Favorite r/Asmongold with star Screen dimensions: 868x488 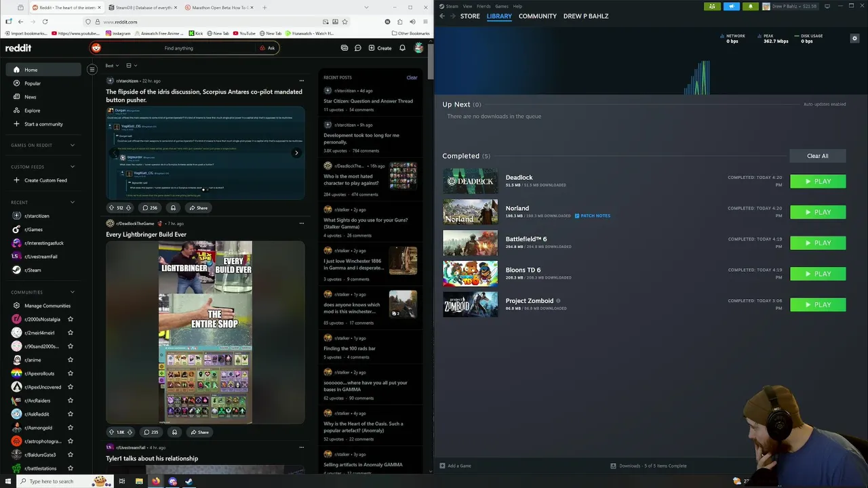(70, 428)
